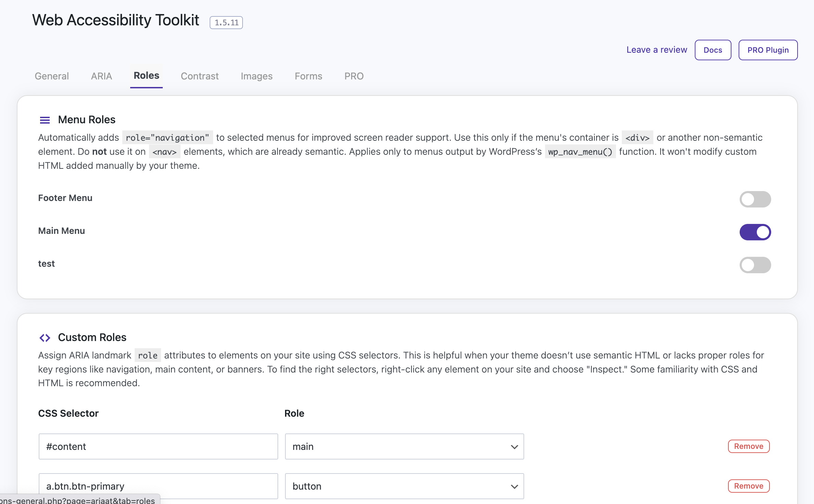Switch to the PRO tab
The height and width of the screenshot is (504, 814).
click(354, 76)
